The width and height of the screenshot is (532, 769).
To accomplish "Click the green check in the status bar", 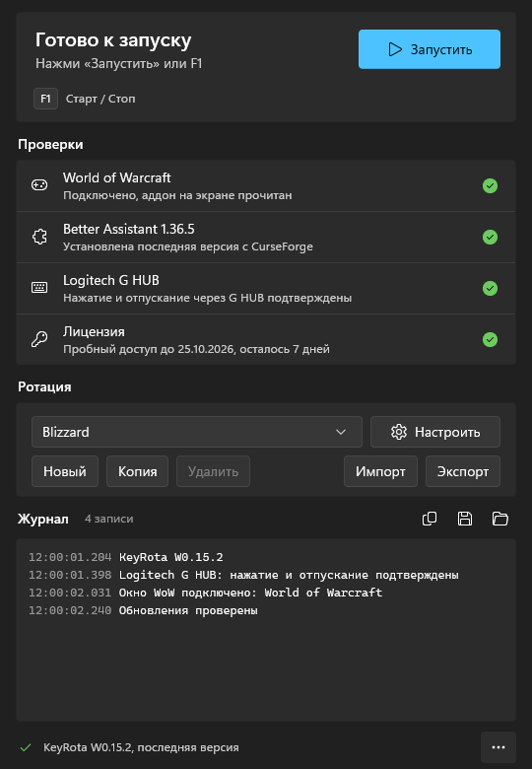I will [x=26, y=747].
